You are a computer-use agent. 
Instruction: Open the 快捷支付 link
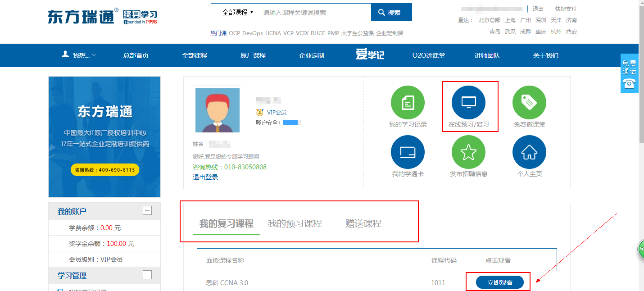[566, 9]
